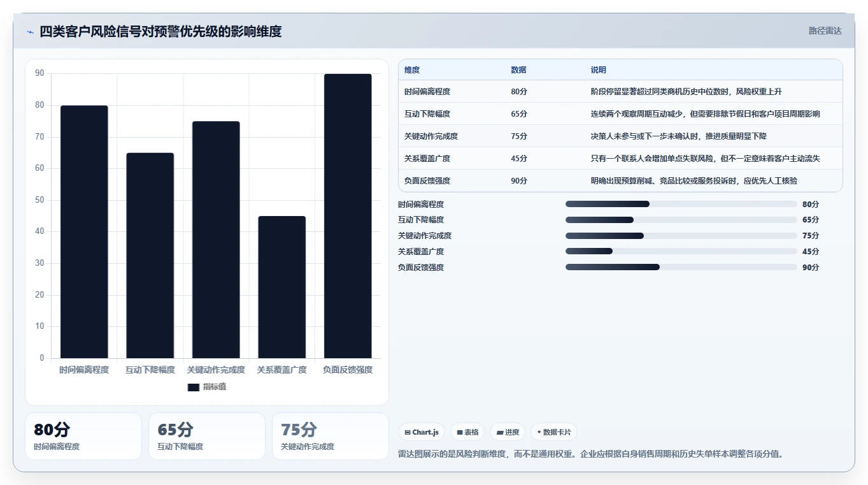Click the 负面反馈强度 table row name
Image resolution: width=868 pixels, height=485 pixels.
427,181
